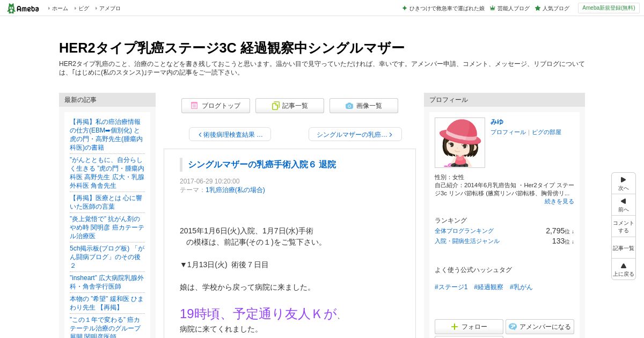The height and width of the screenshot is (338, 644).
Task: Click 記事一覧 in floating side panel
Action: (624, 248)
